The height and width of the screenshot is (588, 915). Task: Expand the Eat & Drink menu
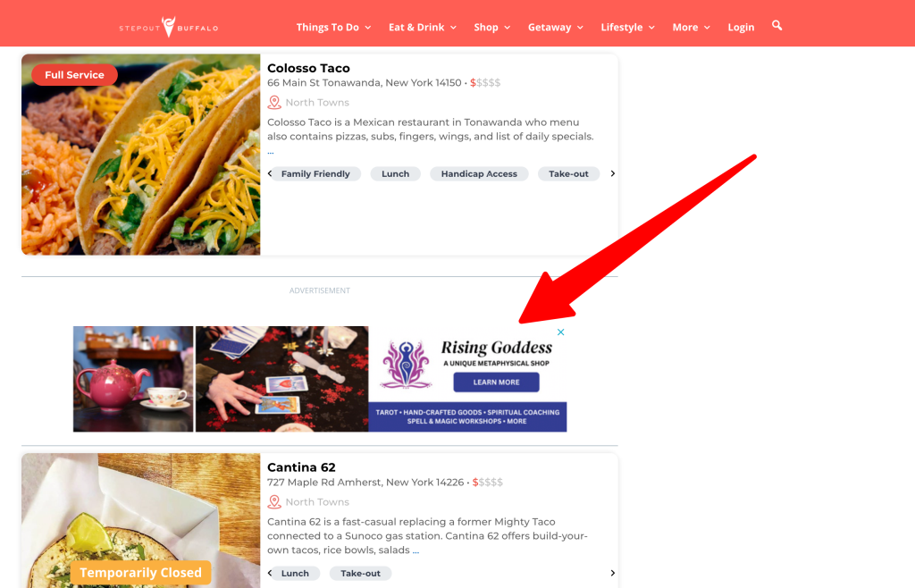click(423, 28)
